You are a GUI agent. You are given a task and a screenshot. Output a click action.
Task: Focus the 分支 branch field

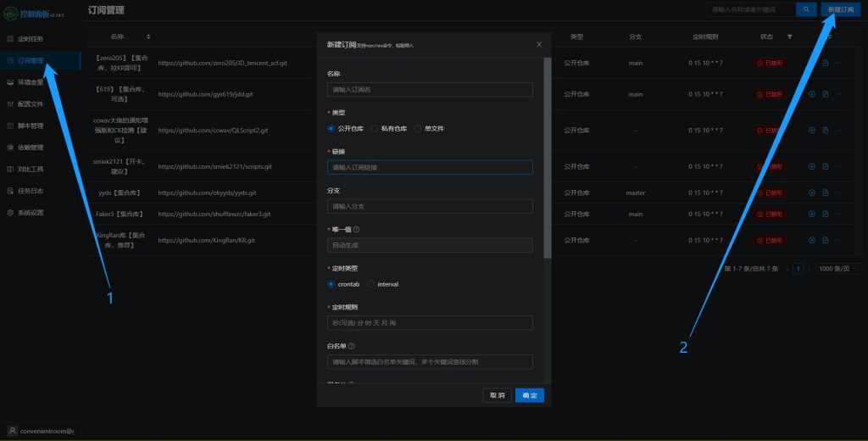tap(430, 206)
